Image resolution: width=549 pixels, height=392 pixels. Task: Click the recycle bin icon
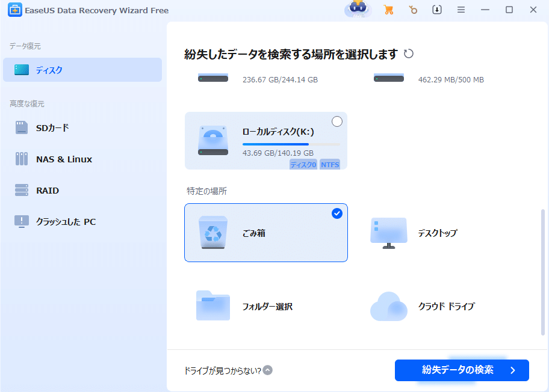click(213, 233)
